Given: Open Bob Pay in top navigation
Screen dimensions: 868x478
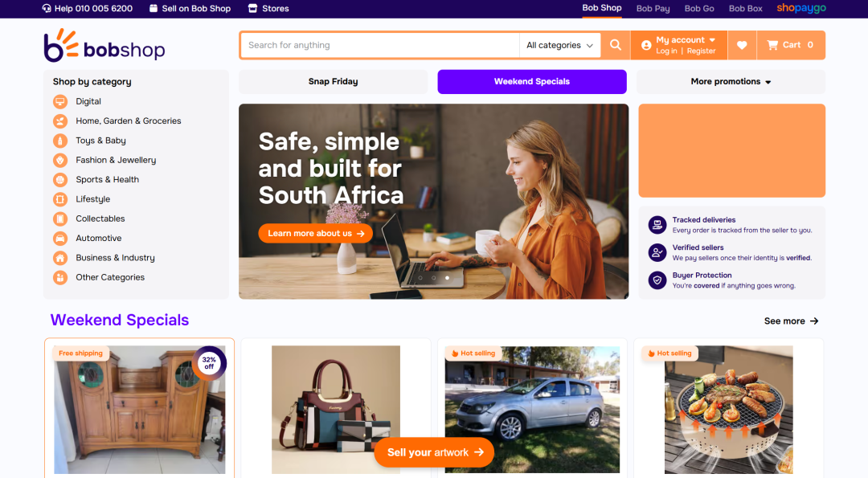Looking at the screenshot, I should [x=653, y=8].
